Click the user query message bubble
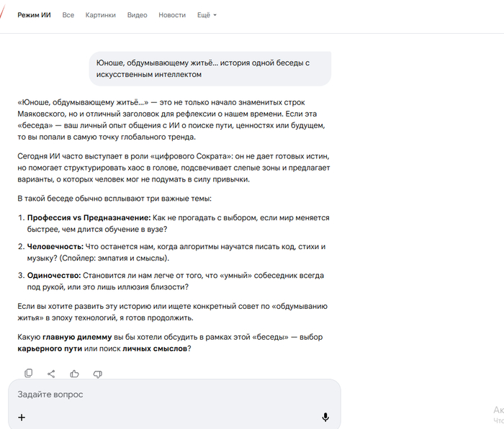The width and height of the screenshot is (504, 429). pyautogui.click(x=210, y=68)
